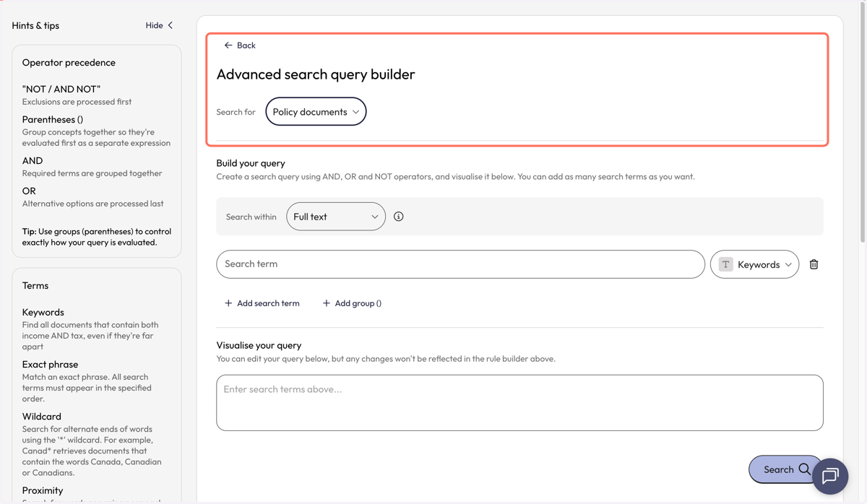Click the Back link
This screenshot has width=867, height=504.
[x=240, y=45]
